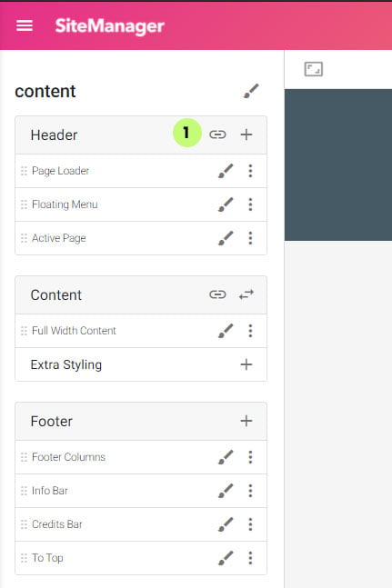
Task: Edit Active Page styling brush icon
Action: (226, 238)
